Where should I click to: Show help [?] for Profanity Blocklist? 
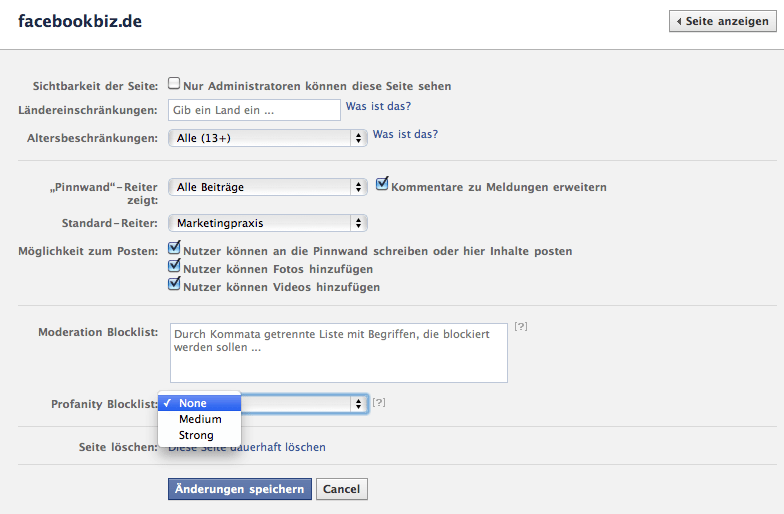(379, 402)
